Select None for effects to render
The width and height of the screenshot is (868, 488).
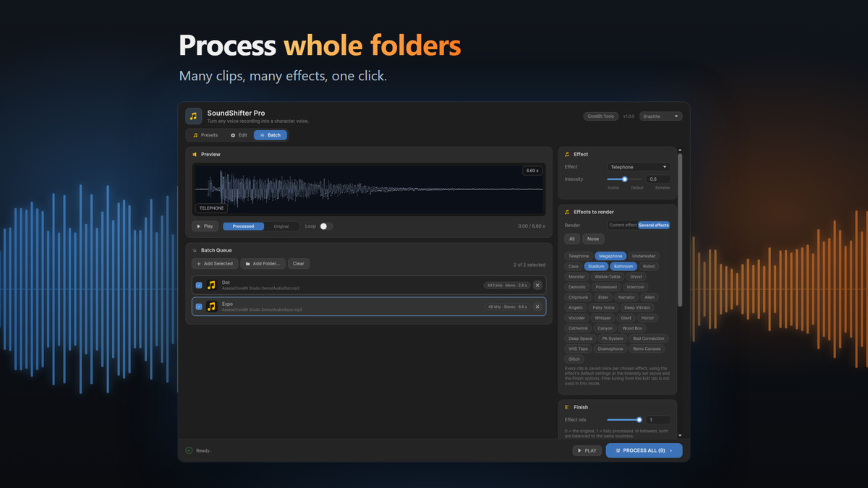593,239
